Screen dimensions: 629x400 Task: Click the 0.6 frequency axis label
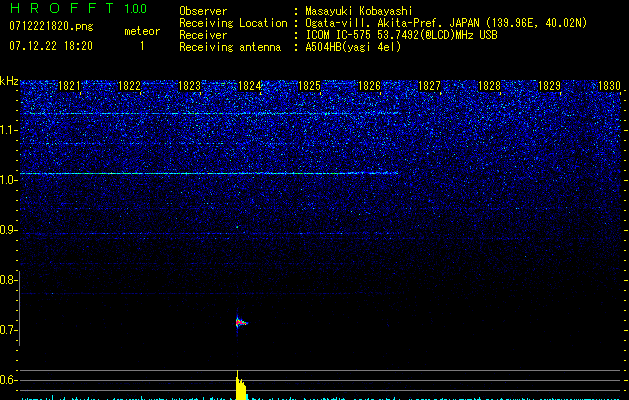coord(9,380)
